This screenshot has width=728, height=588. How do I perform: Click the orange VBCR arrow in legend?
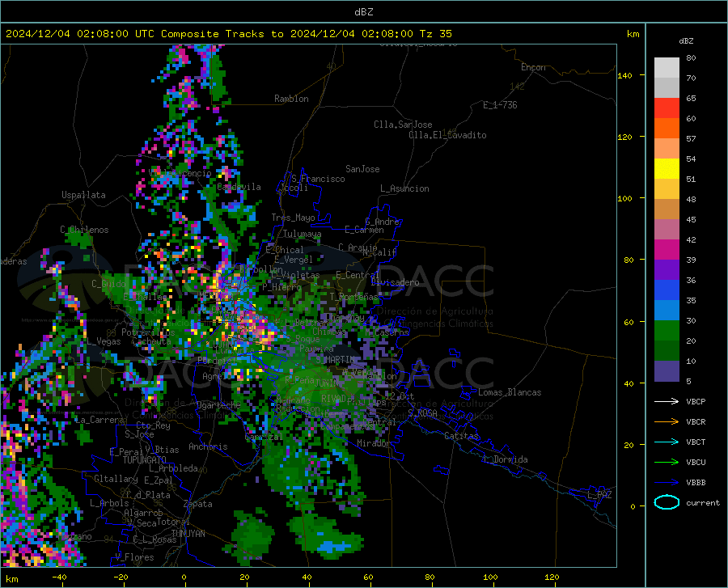coord(667,422)
